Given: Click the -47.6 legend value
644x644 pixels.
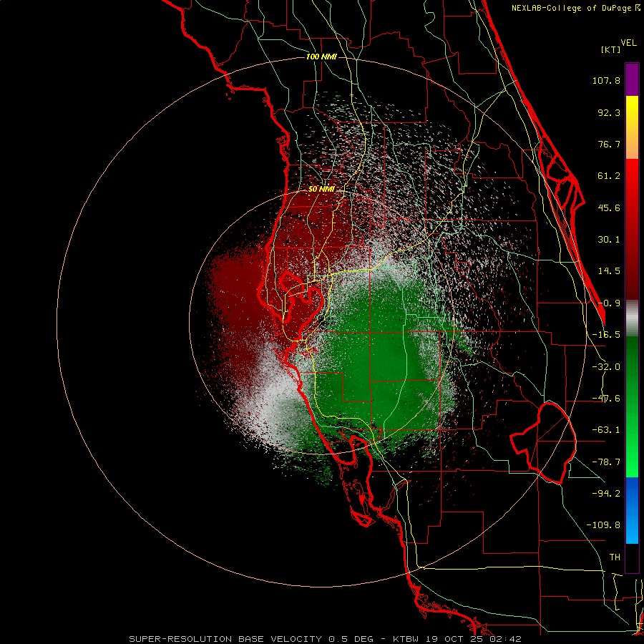Looking at the screenshot, I should point(606,399).
